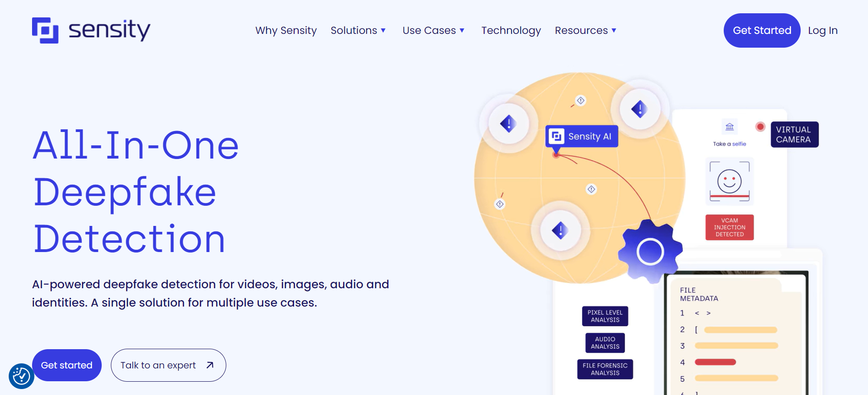Expand the Resources dropdown arrow
Image resolution: width=868 pixels, height=395 pixels.
point(614,31)
